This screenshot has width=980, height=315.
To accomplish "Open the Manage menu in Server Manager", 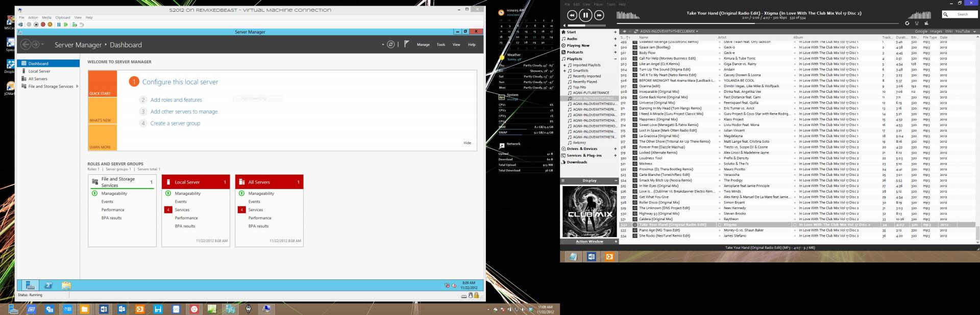I will tap(423, 45).
